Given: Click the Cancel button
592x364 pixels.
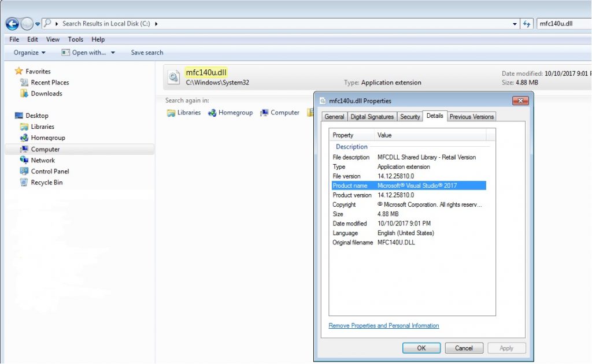Looking at the screenshot, I should point(464,348).
